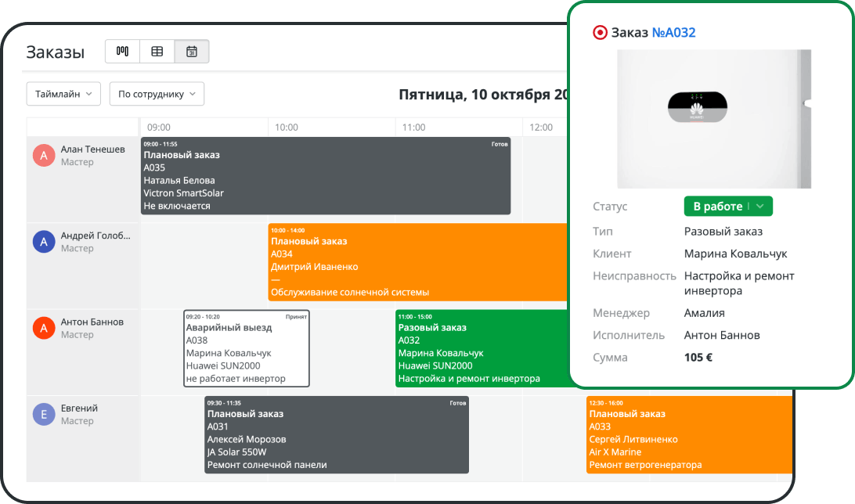Open Аварийный выезд order A038
855x504 pixels.
(x=247, y=348)
